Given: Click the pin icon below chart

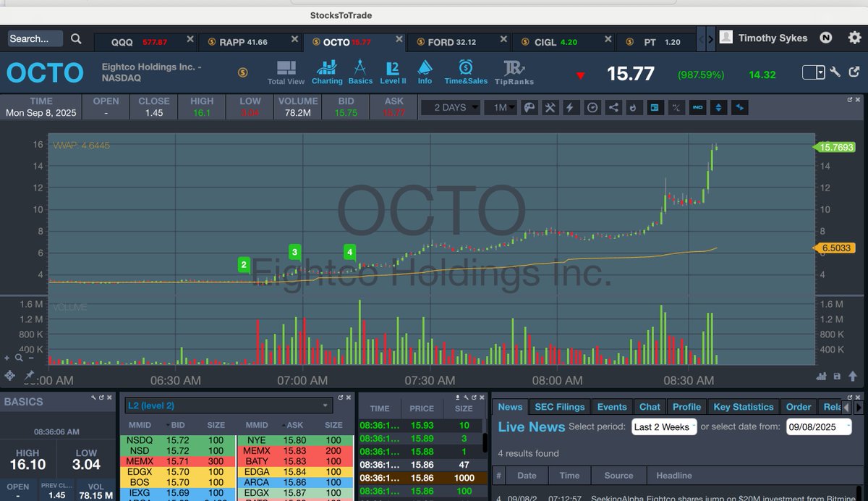Looking at the screenshot, I should pos(30,375).
